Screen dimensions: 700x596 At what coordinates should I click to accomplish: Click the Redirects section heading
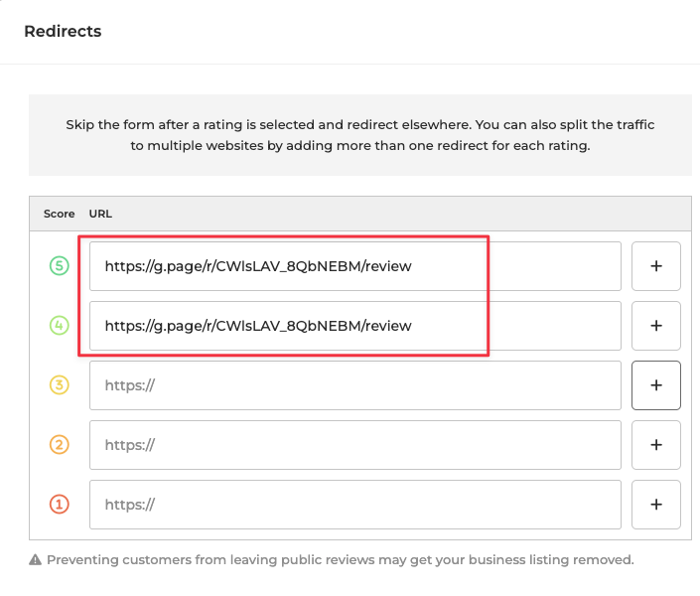(x=63, y=32)
